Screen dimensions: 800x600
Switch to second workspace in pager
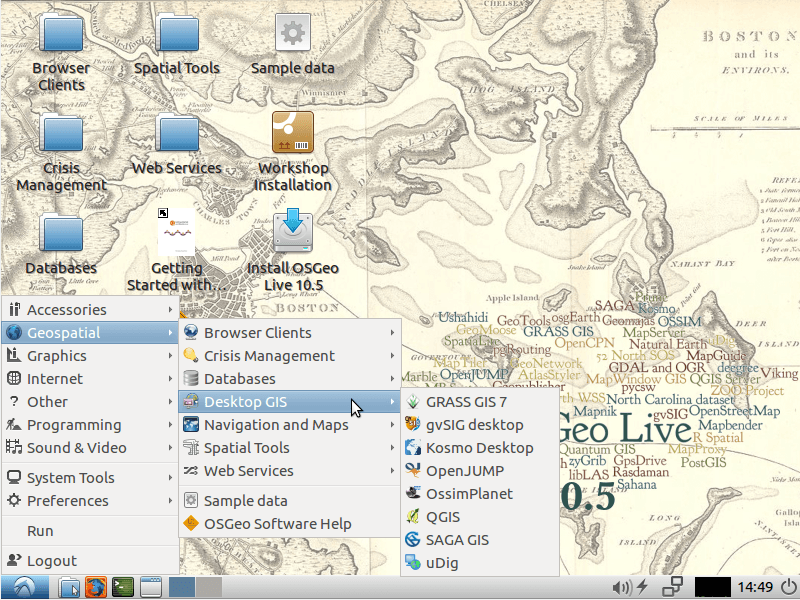coord(209,587)
